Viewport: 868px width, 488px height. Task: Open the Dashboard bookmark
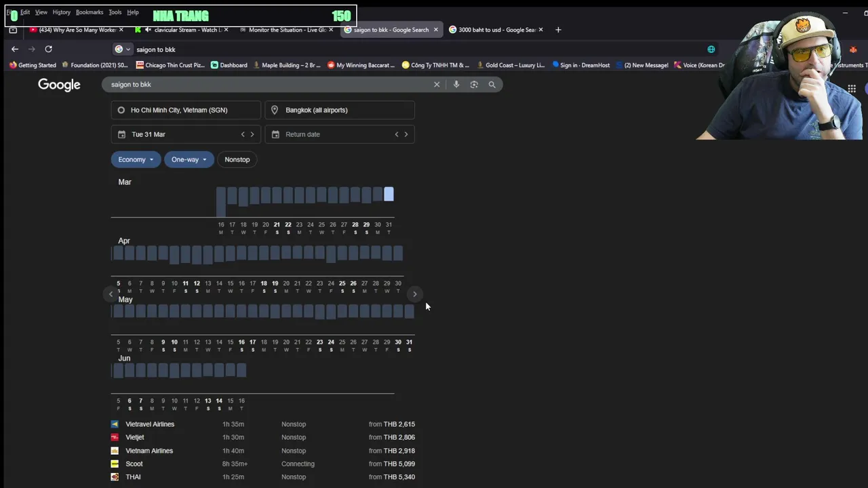click(229, 65)
